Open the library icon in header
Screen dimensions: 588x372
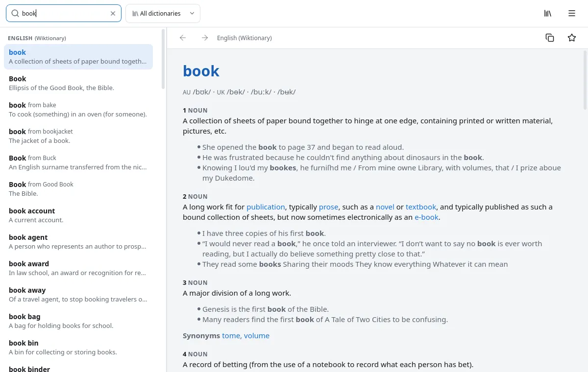click(x=548, y=14)
